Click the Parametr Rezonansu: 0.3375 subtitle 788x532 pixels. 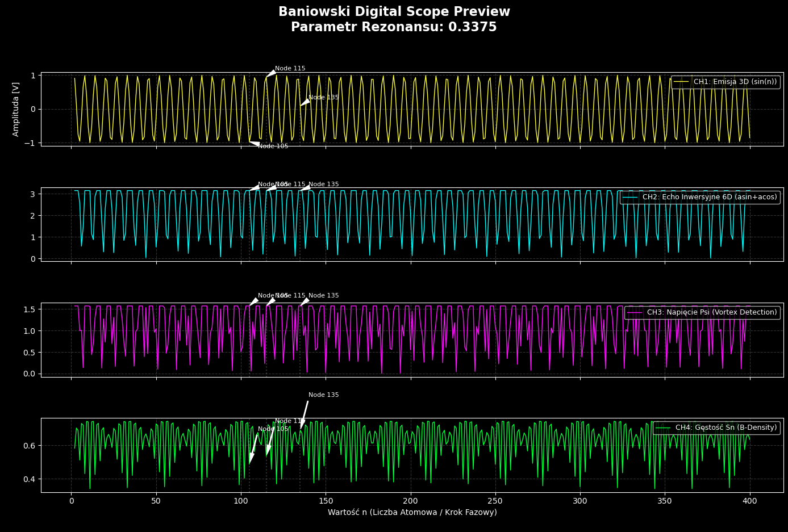tap(394, 27)
